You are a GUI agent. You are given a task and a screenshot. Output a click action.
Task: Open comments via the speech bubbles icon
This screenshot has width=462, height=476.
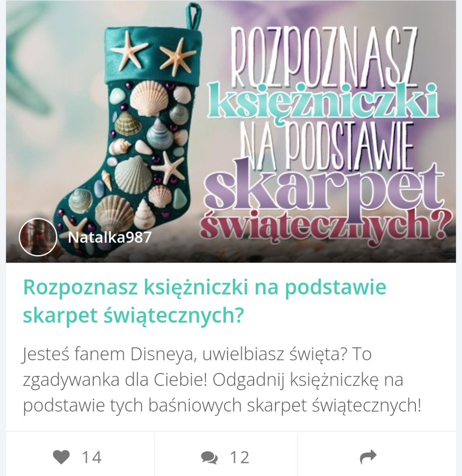209,457
